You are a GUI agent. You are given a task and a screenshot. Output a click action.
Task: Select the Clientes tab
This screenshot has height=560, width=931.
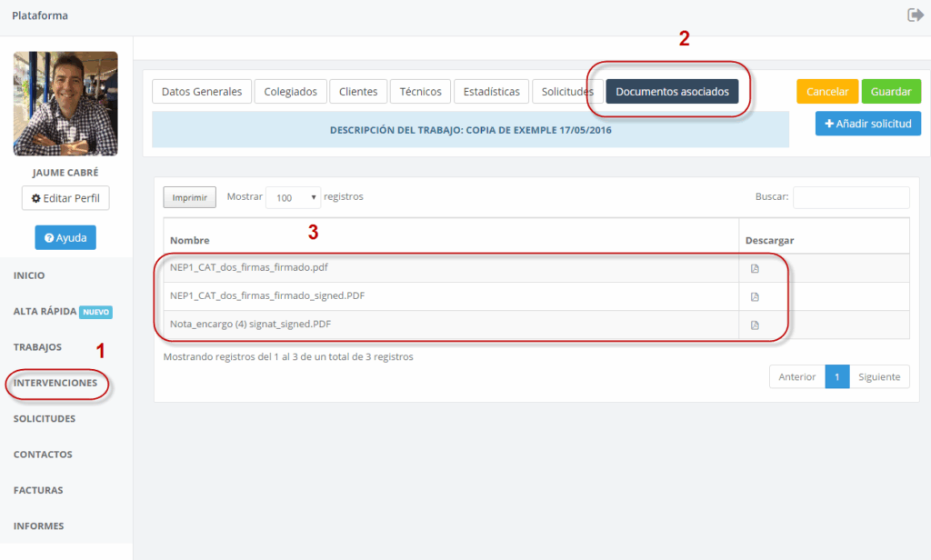click(358, 92)
